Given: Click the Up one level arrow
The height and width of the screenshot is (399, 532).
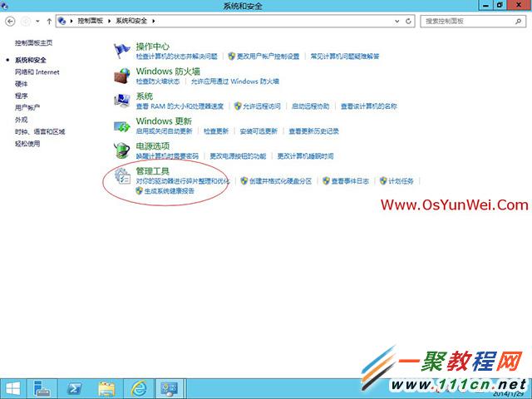Looking at the screenshot, I should [x=49, y=22].
